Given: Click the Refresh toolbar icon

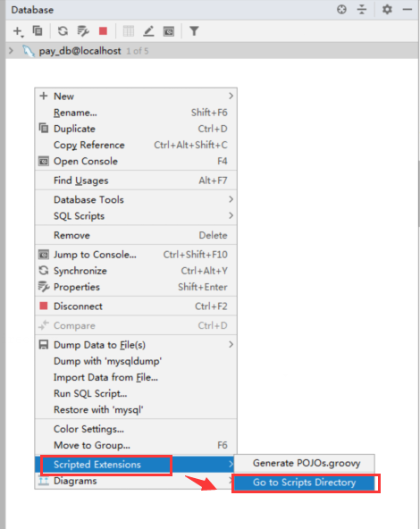Looking at the screenshot, I should point(63,31).
